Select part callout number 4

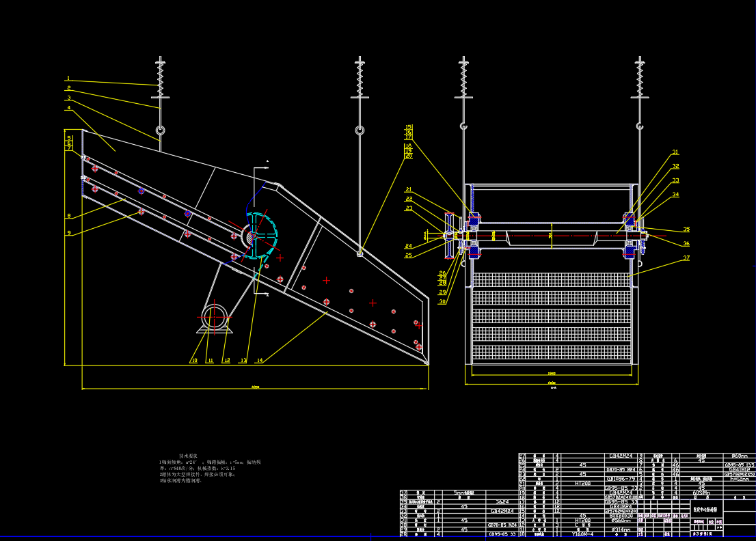[x=69, y=107]
